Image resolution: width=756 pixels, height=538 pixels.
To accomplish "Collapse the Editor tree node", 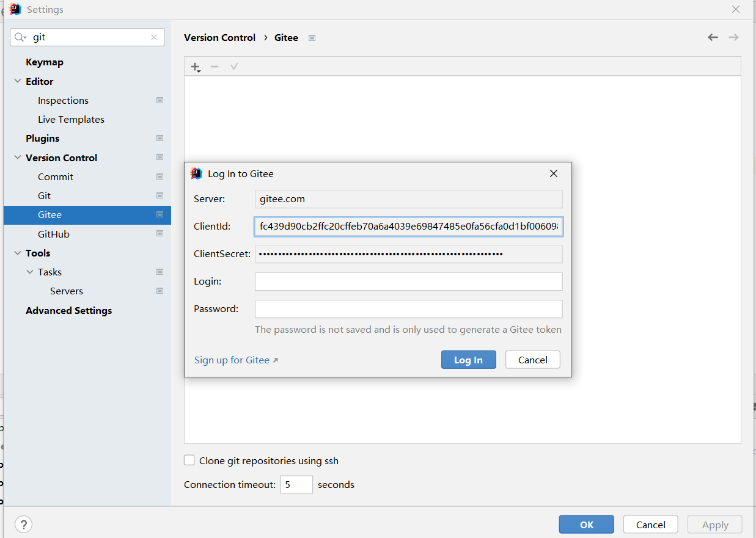I will point(17,81).
